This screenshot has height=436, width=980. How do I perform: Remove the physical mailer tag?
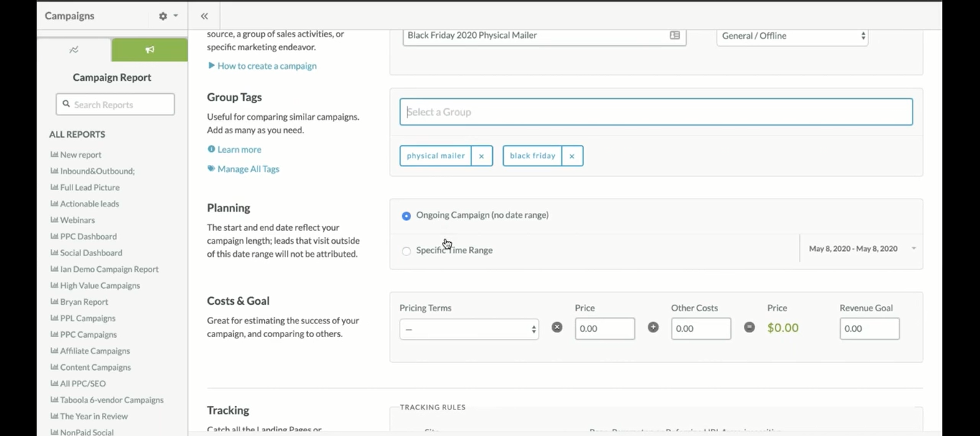481,156
